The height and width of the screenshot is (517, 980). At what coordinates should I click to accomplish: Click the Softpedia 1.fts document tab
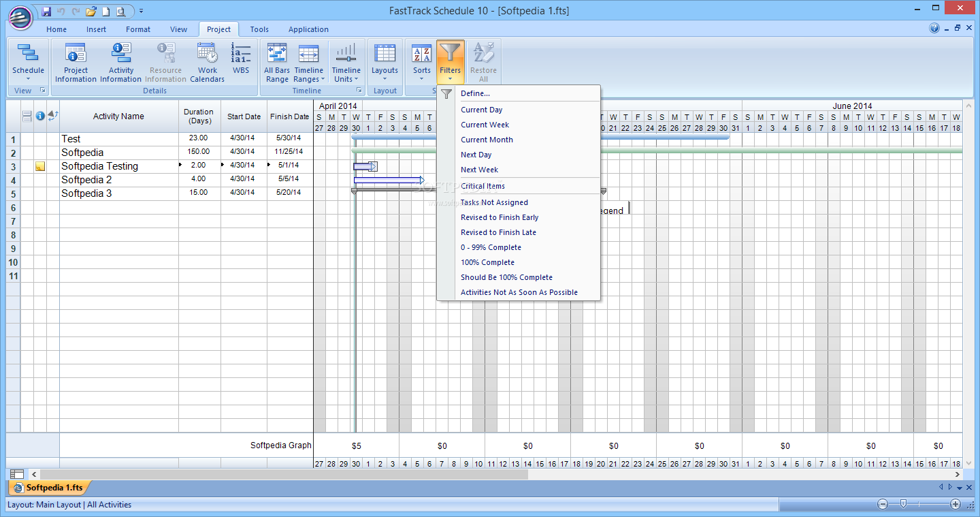pyautogui.click(x=48, y=488)
